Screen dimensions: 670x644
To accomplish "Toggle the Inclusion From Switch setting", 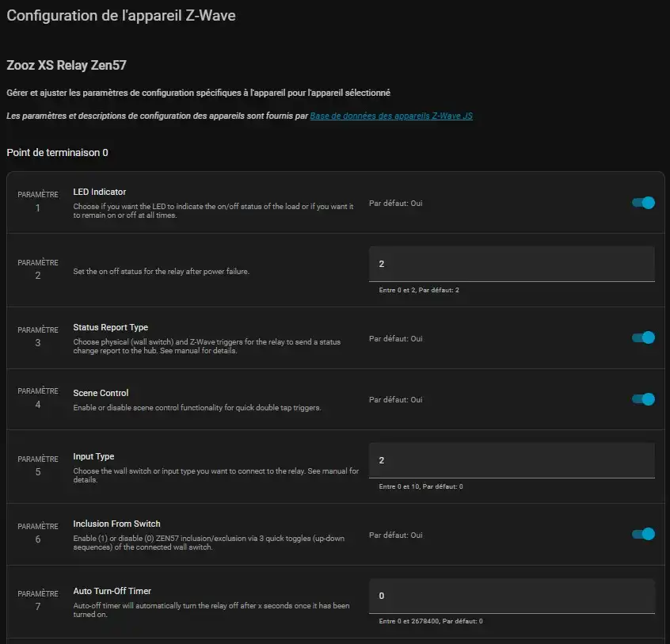I will point(643,534).
